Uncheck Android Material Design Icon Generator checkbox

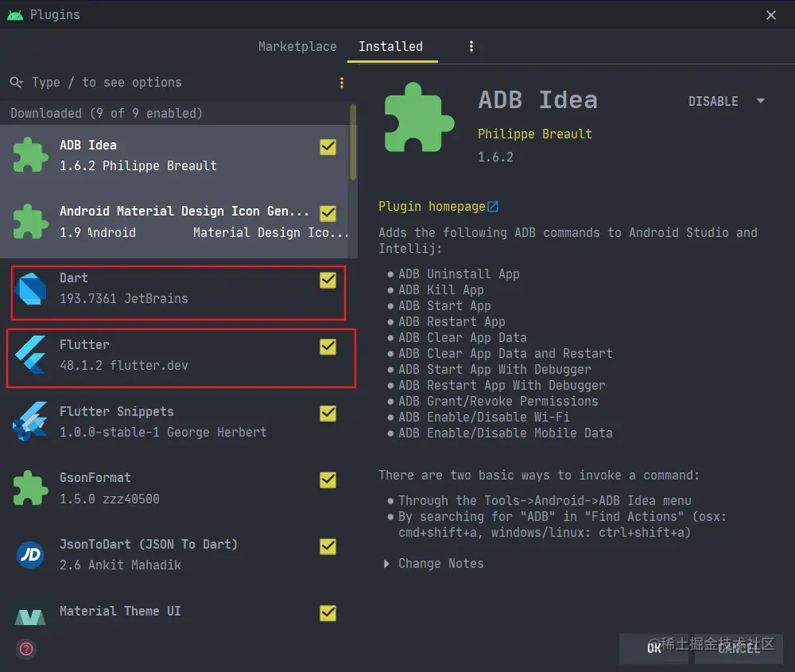[x=328, y=213]
